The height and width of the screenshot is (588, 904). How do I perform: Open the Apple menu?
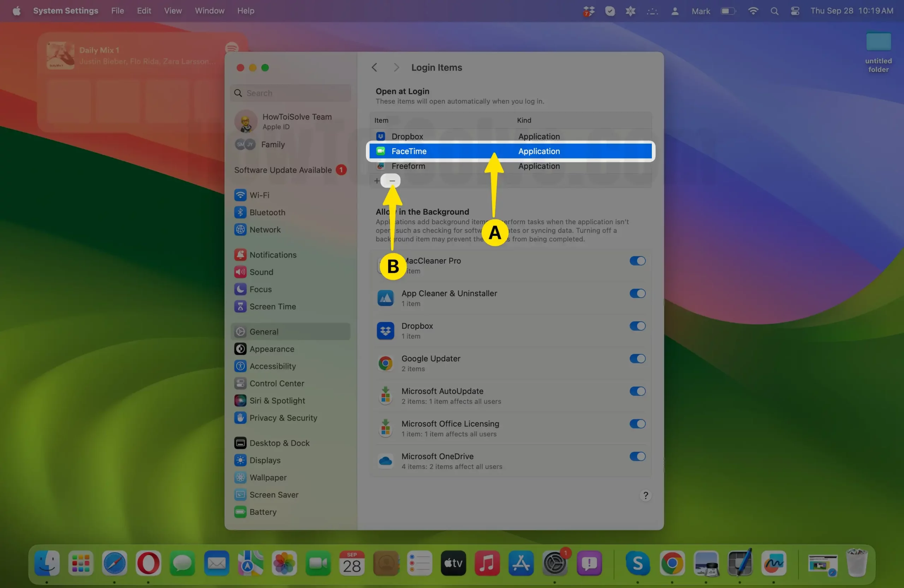(x=16, y=11)
